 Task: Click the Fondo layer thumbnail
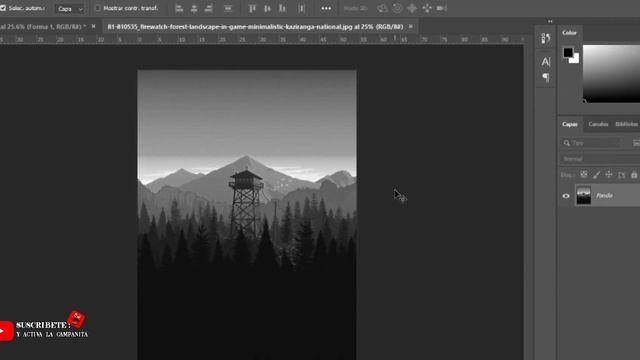(x=583, y=195)
